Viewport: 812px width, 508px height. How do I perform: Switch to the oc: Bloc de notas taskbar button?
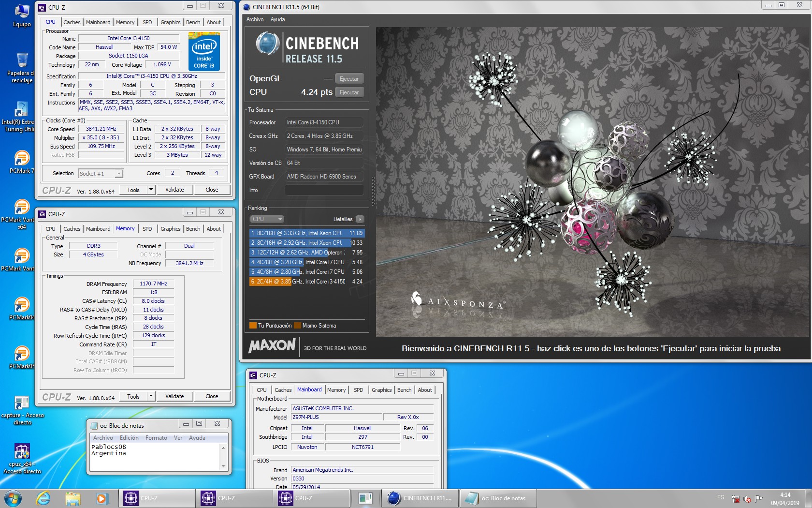[x=497, y=498]
